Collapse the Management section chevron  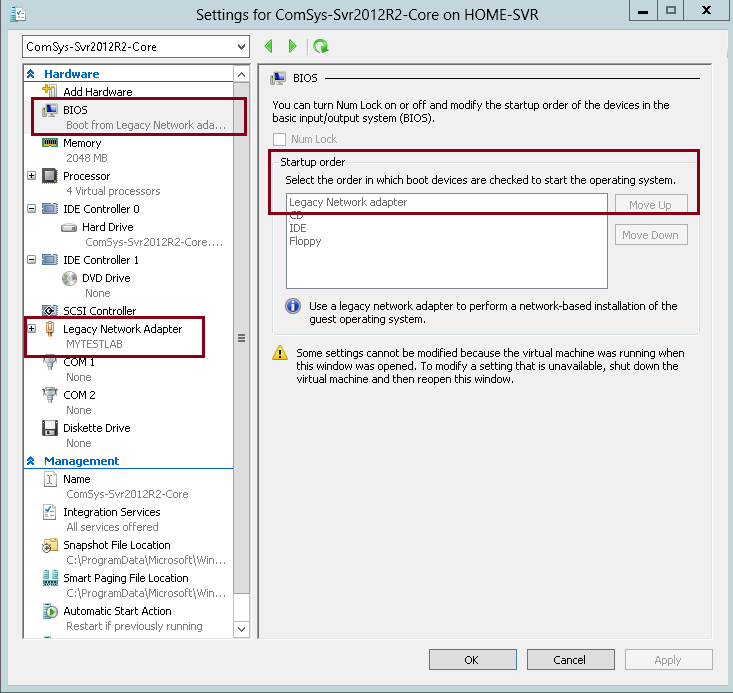(x=31, y=461)
